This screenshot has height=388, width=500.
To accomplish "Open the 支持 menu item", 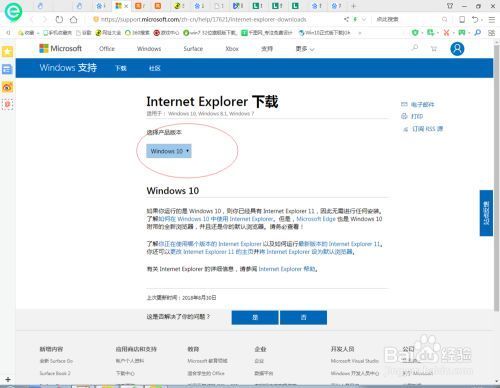I will [x=267, y=49].
